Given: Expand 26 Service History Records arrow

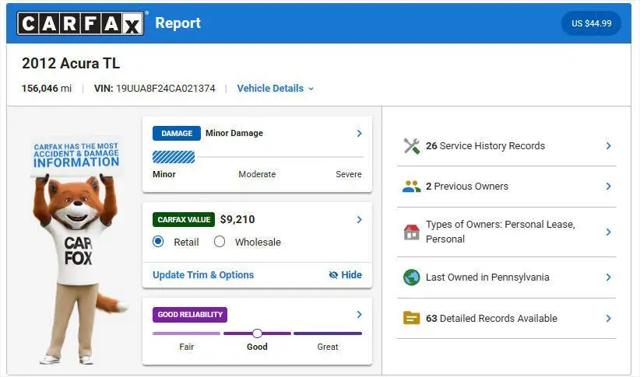Looking at the screenshot, I should (x=609, y=146).
